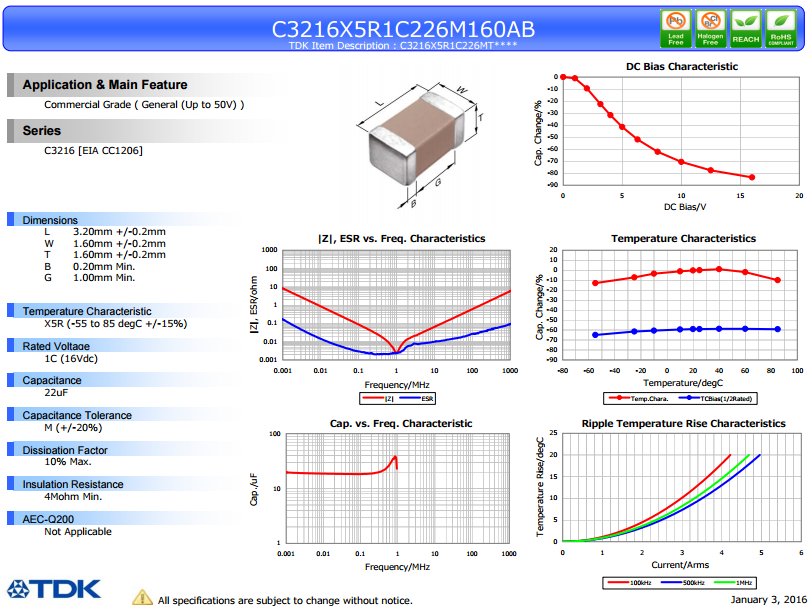
Task: Select the 'Rated Voltage' heading
Action: 56,346
